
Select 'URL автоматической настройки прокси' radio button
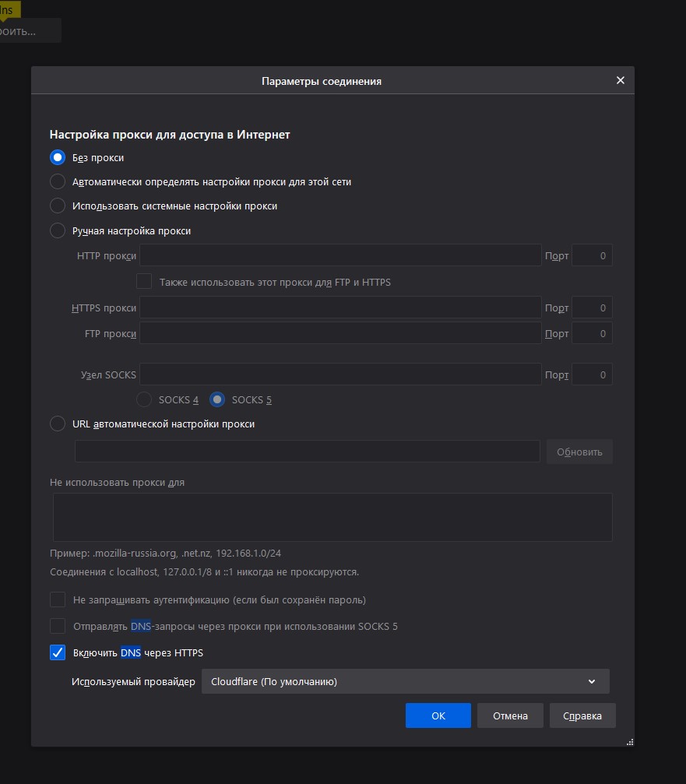58,424
